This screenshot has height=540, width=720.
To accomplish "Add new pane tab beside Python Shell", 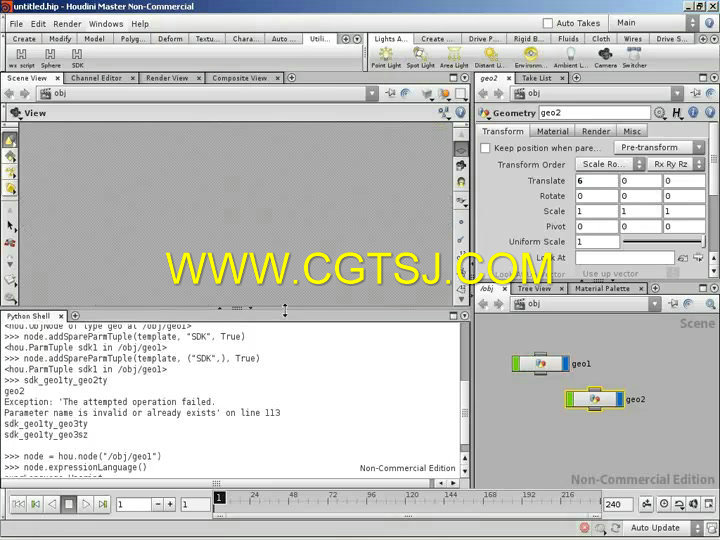I will [x=75, y=315].
